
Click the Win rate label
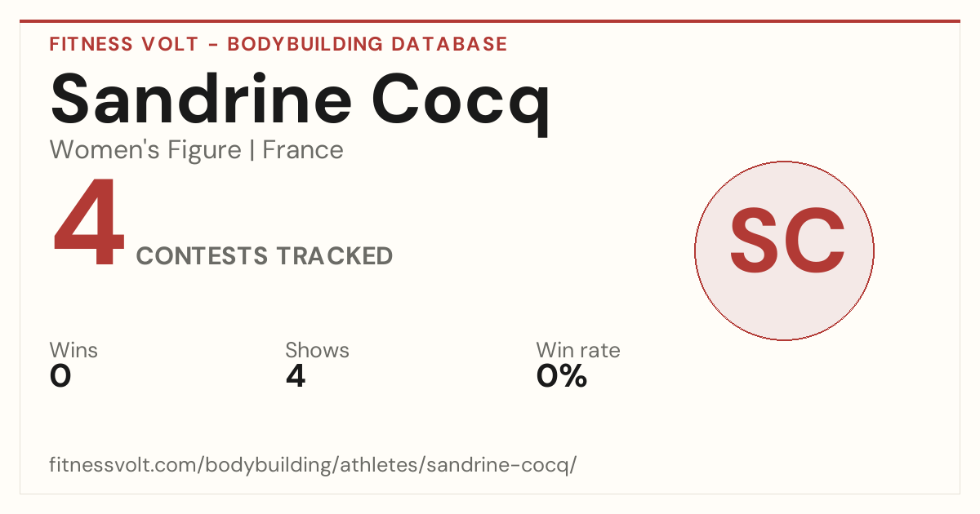point(578,350)
